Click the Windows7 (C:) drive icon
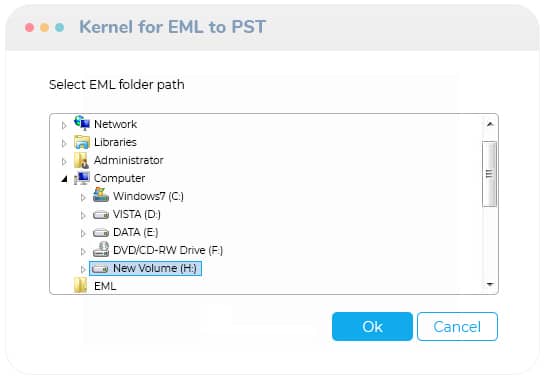The width and height of the screenshot is (545, 380). (x=101, y=195)
